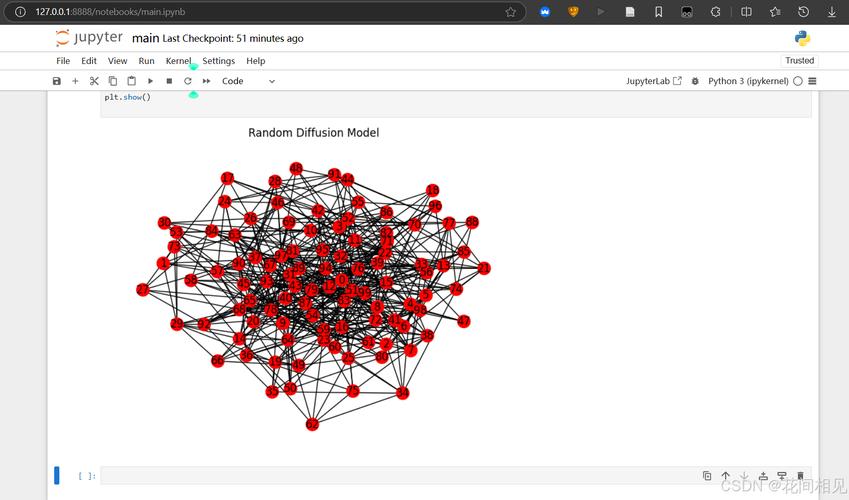Run the selected cell with play icon
849x500 pixels.
(x=151, y=81)
